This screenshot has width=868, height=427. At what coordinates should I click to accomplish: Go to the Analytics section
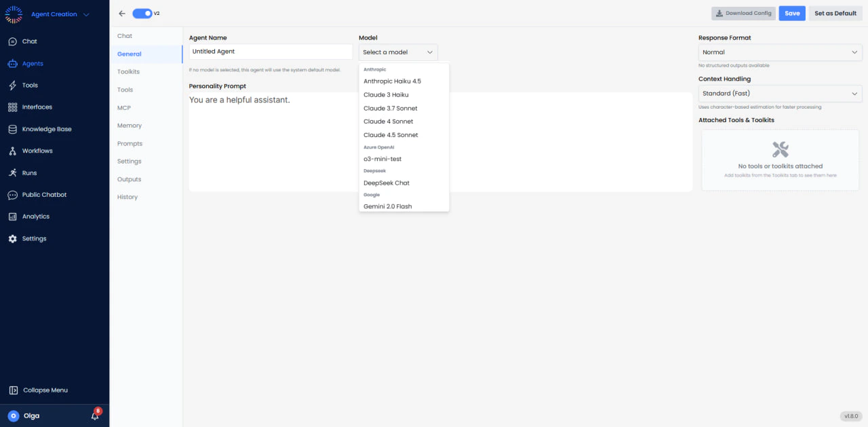[37, 216]
